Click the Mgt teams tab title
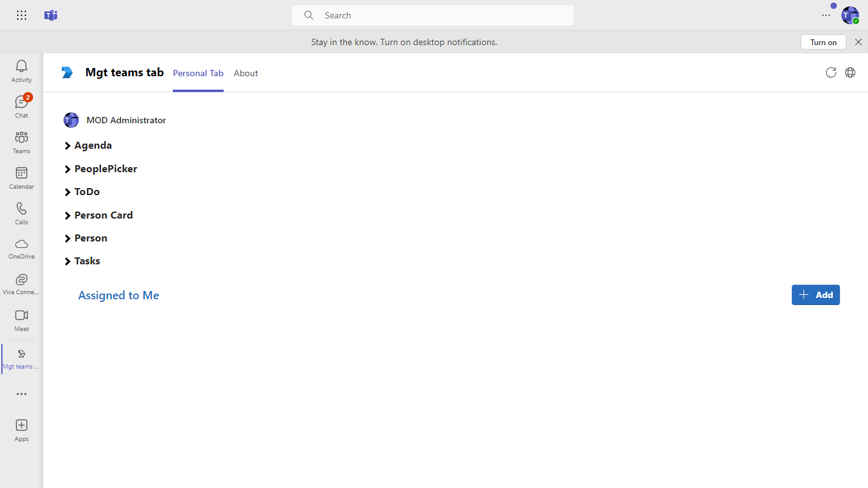The height and width of the screenshot is (488, 868). (x=125, y=72)
